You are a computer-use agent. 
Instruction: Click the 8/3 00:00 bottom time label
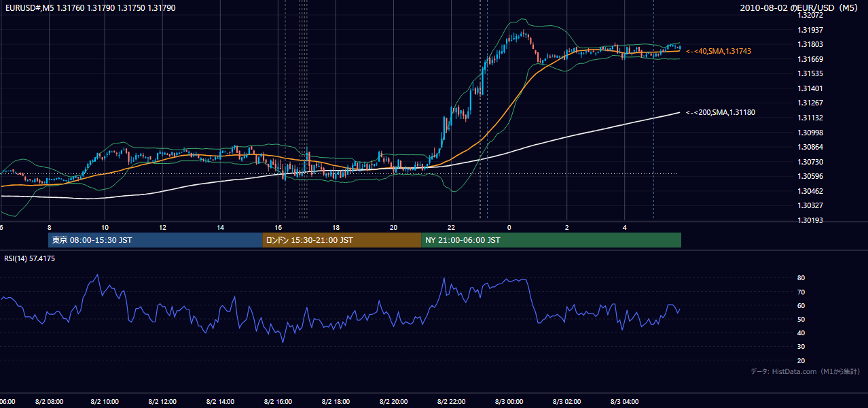509,402
